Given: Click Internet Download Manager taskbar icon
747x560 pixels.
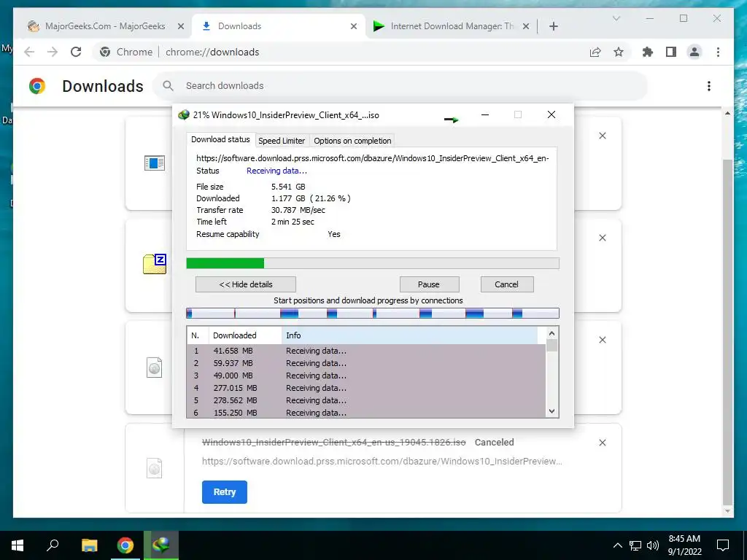Looking at the screenshot, I should click(161, 545).
